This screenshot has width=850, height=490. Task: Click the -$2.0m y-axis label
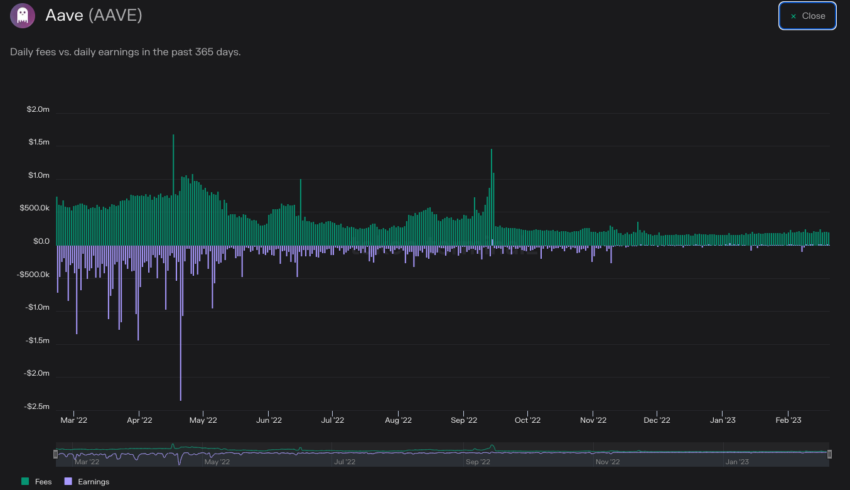point(36,373)
